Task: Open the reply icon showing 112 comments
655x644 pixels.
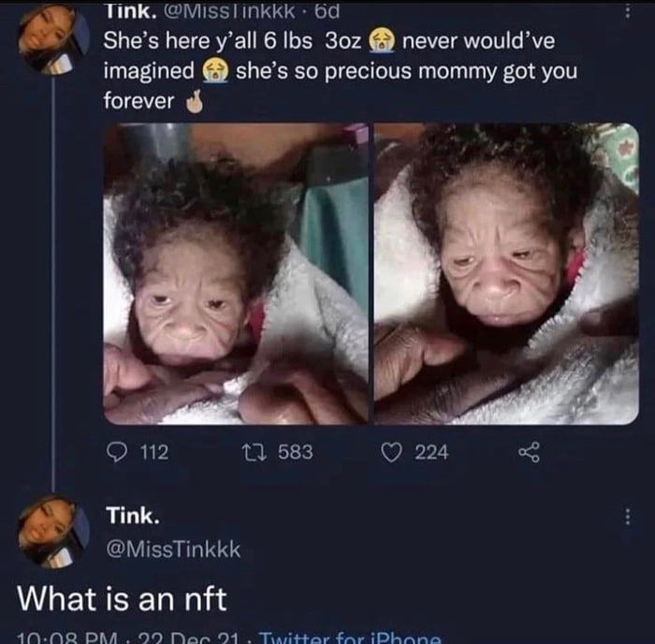Action: (x=117, y=452)
